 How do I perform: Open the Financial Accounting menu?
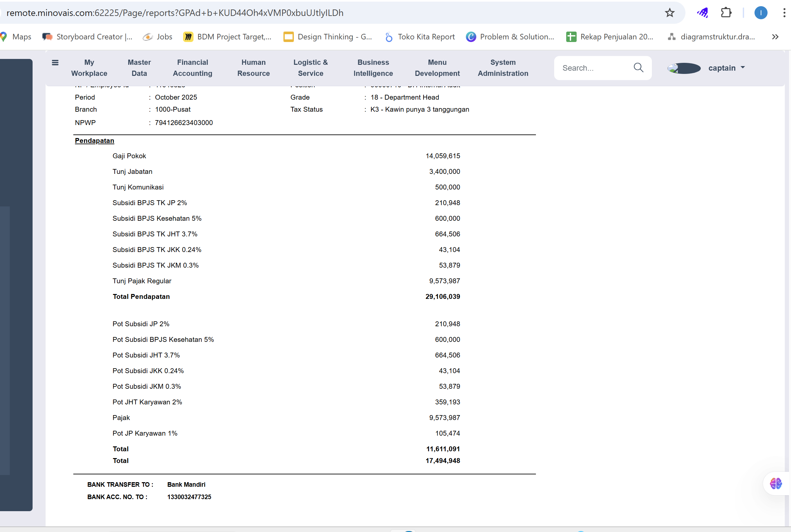[193, 68]
